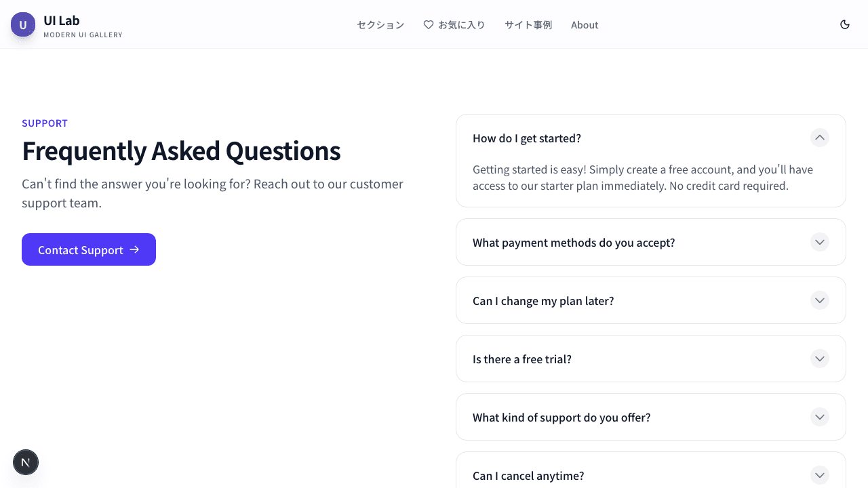Expand the 'Can I change my plan later?' chevron
This screenshot has height=488, width=868.
coord(820,300)
